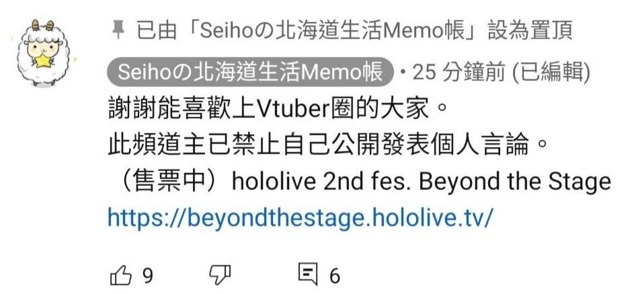Click the thumbs-up like icon
Image resolution: width=644 pixels, height=294 pixels.
coord(121,275)
